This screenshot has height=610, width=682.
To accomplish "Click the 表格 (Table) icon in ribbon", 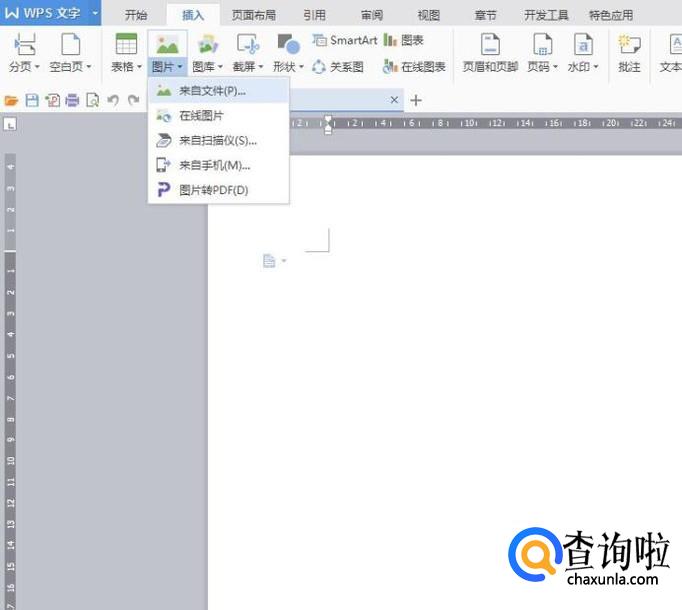I will (x=126, y=45).
